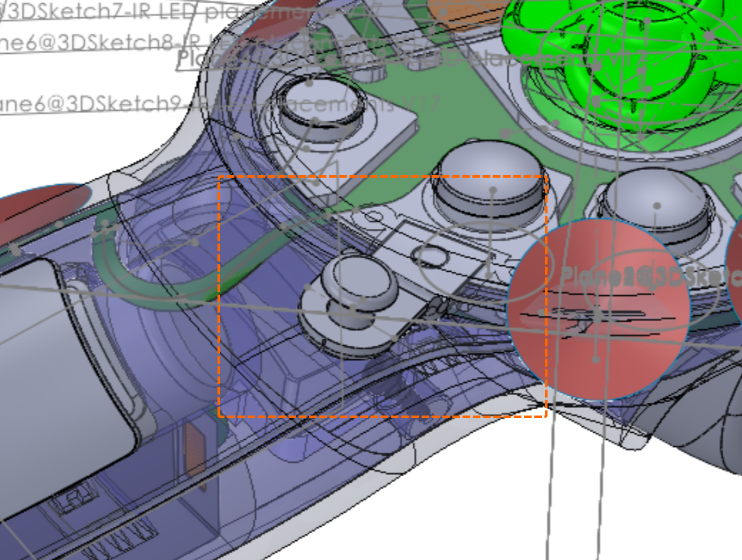Click the sketch point atop center dome button

tap(493, 190)
